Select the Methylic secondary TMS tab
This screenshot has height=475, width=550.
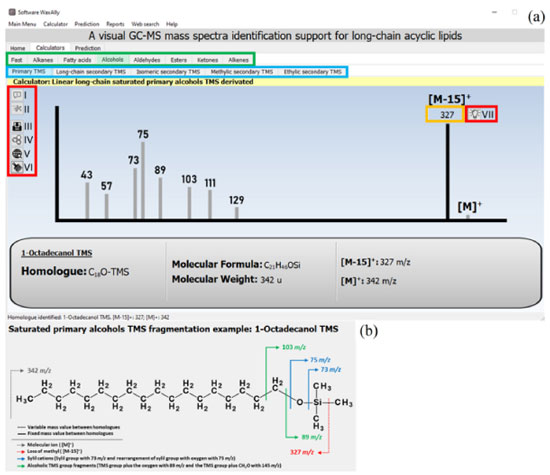pos(242,72)
